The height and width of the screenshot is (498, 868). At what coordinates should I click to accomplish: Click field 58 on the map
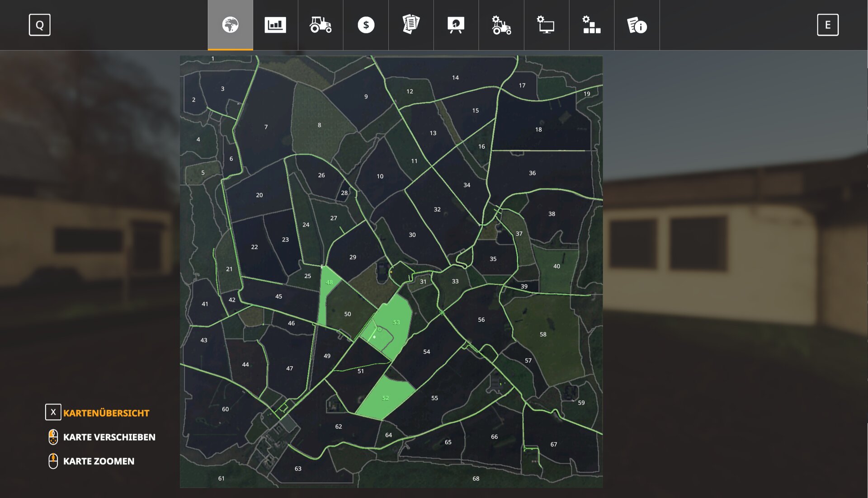(542, 335)
